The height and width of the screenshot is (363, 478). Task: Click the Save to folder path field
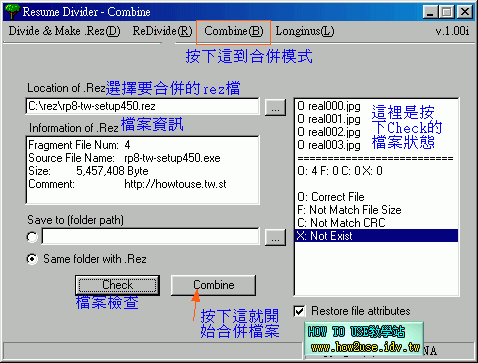click(150, 237)
